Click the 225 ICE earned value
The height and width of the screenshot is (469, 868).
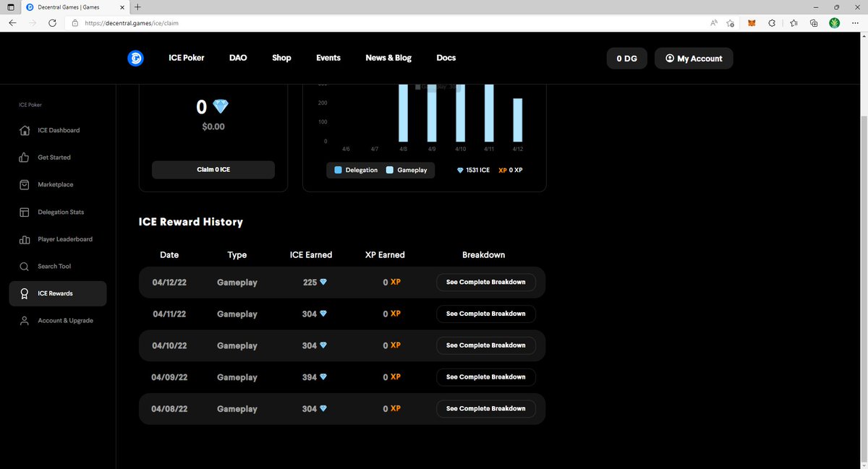click(x=310, y=283)
